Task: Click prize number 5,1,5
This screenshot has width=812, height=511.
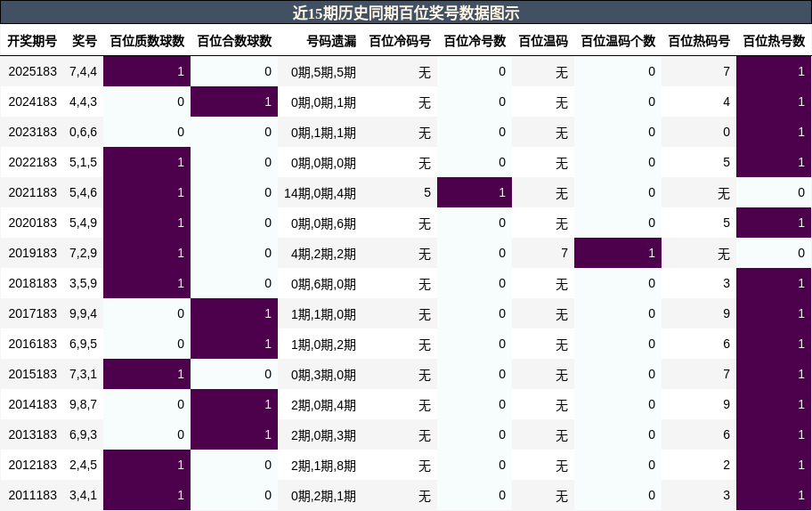Action: point(84,163)
